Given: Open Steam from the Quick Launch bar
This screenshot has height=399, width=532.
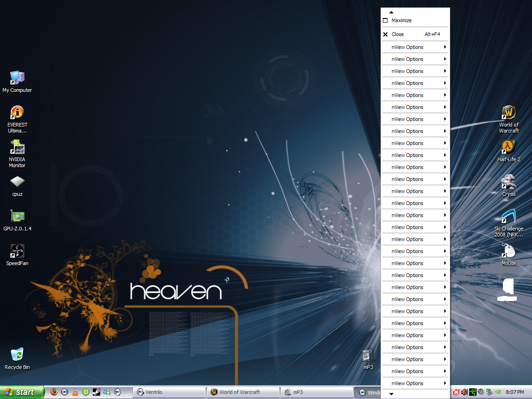Looking at the screenshot, I should point(97,392).
